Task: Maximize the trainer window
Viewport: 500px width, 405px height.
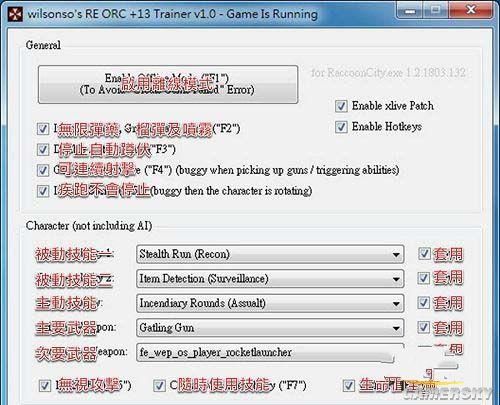Action: coord(436,11)
